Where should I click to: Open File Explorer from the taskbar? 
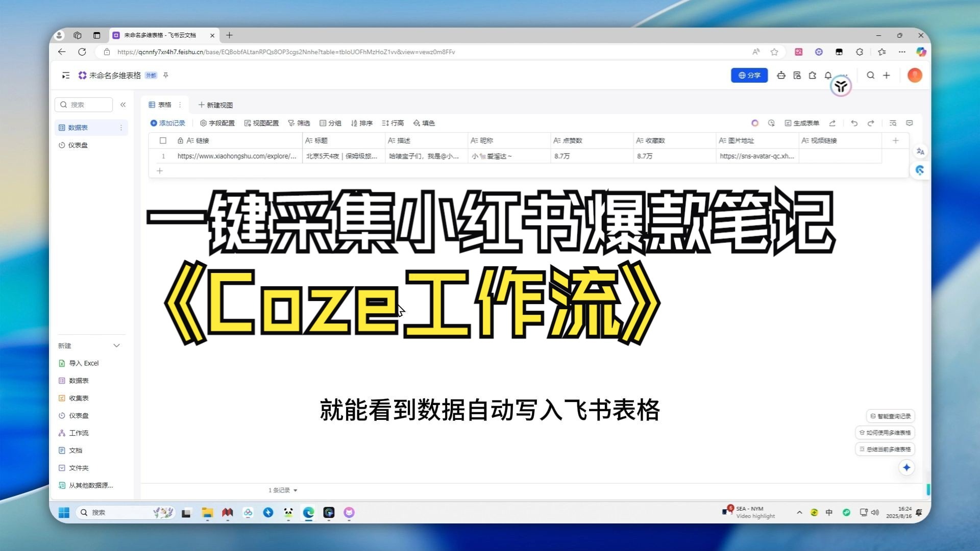207,512
